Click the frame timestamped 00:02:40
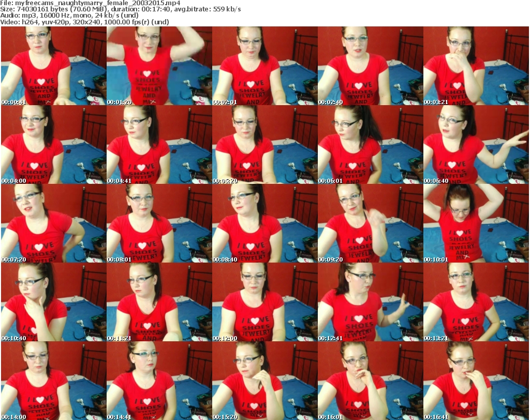Image resolution: width=530 pixels, height=420 pixels. [371, 66]
